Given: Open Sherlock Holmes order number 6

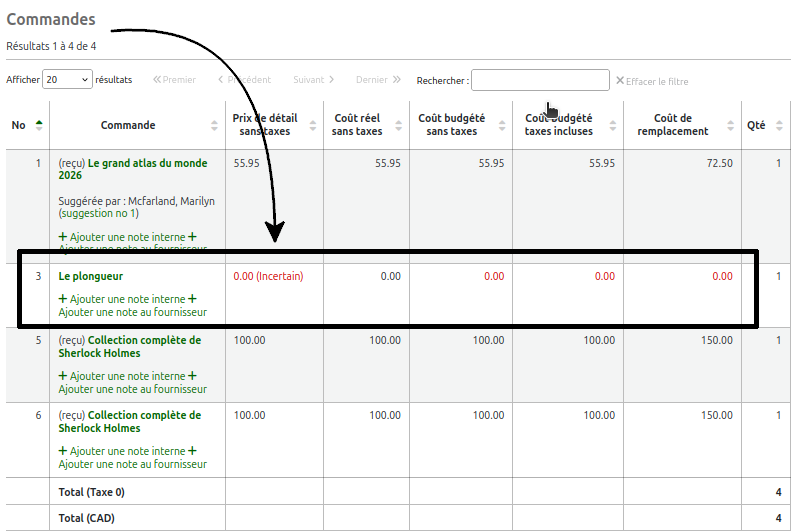Looking at the screenshot, I should point(130,422).
